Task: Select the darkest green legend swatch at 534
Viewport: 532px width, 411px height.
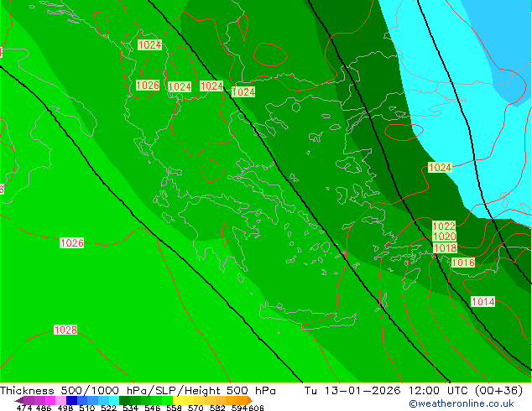Action: tap(124, 400)
